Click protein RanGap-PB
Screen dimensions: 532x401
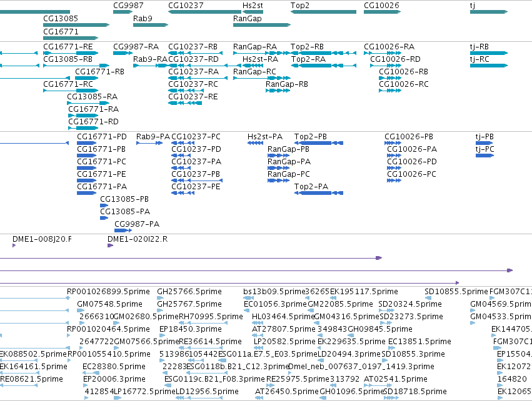[288, 149]
